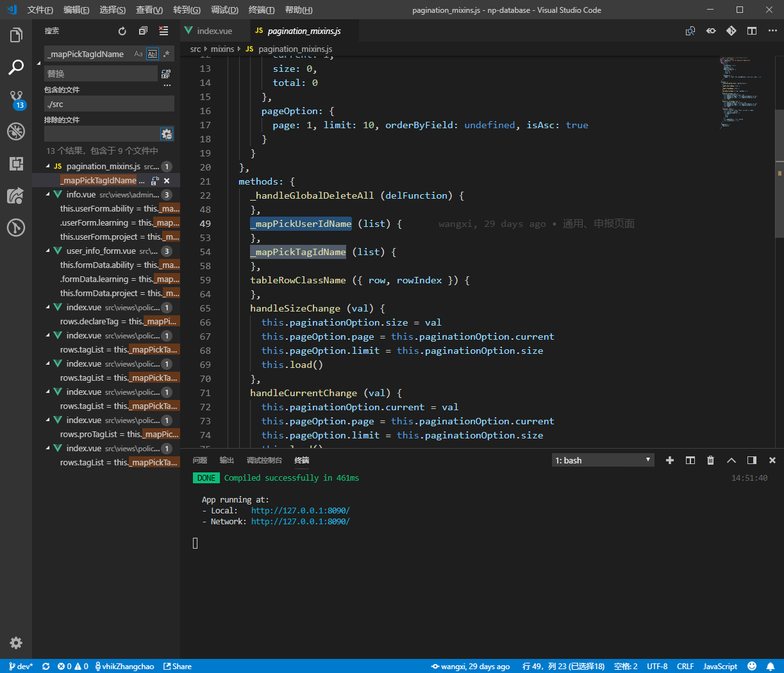Create a new terminal with plus icon
Screen dimensions: 784x673
[x=670, y=460]
